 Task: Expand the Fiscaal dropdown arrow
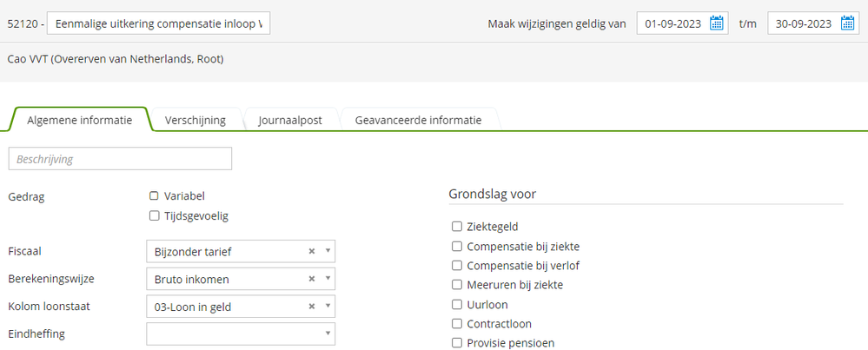(328, 252)
